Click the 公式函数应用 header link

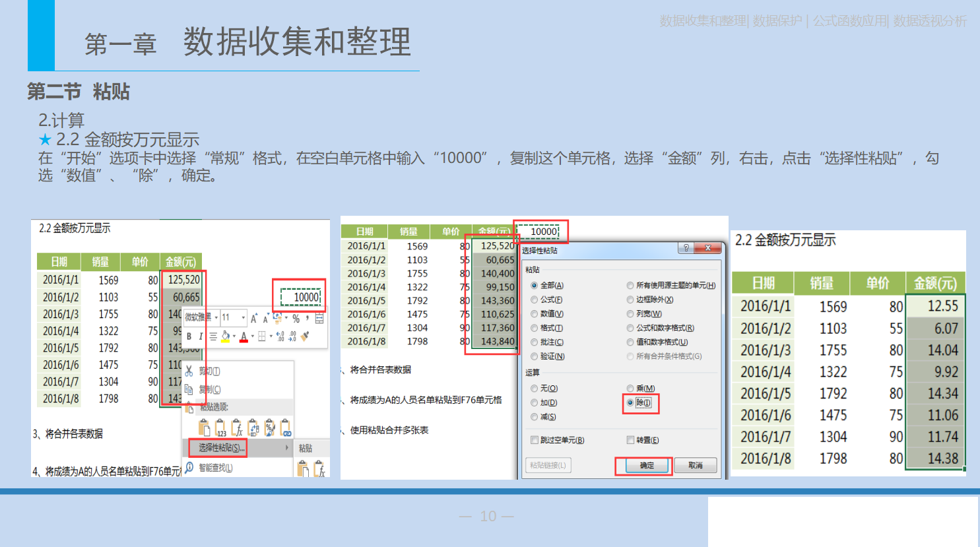(850, 21)
